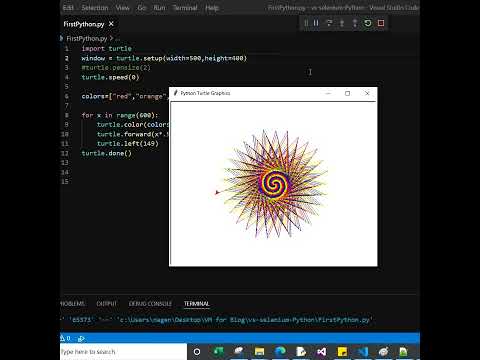Switch to the Terminal panel tab

196,304
